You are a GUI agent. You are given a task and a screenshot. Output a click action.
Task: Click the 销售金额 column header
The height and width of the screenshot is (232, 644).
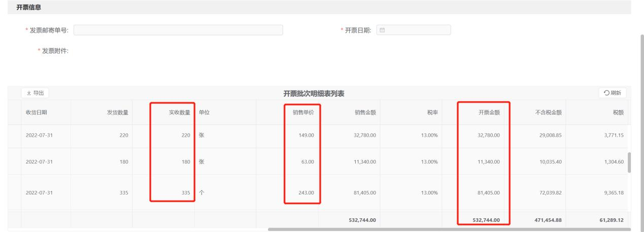(x=365, y=112)
